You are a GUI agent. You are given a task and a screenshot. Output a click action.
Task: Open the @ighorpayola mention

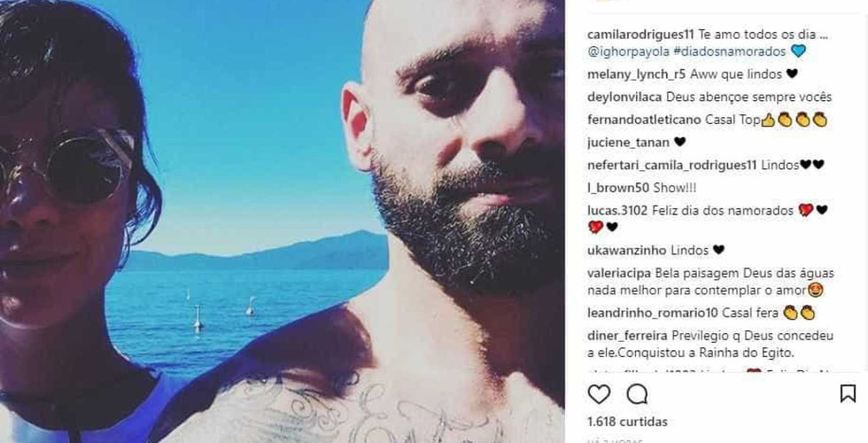coord(628,51)
